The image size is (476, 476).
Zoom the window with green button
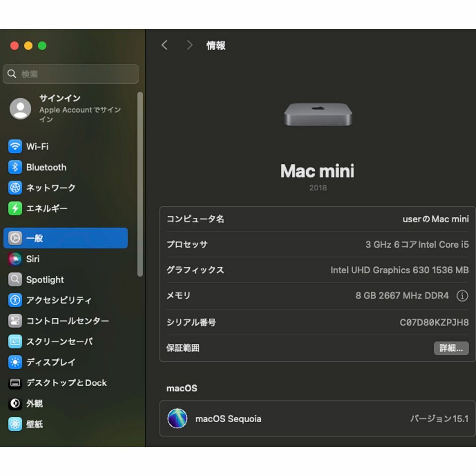[42, 45]
